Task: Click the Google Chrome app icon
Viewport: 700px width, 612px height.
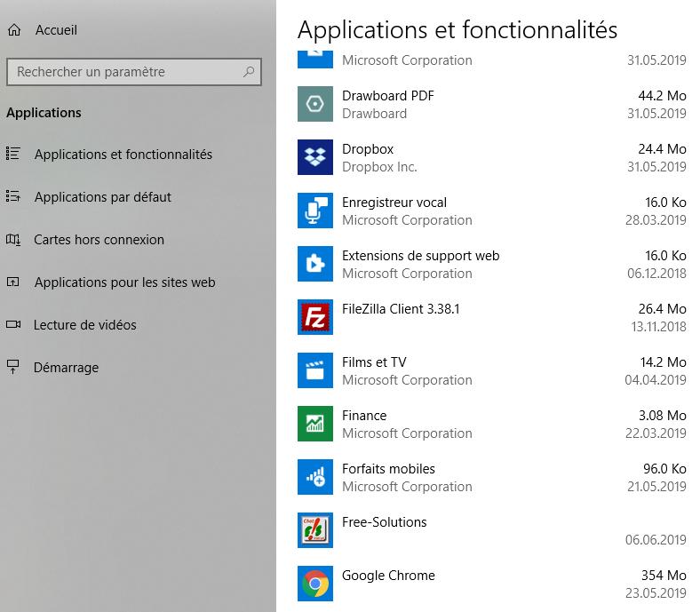Action: 315,584
